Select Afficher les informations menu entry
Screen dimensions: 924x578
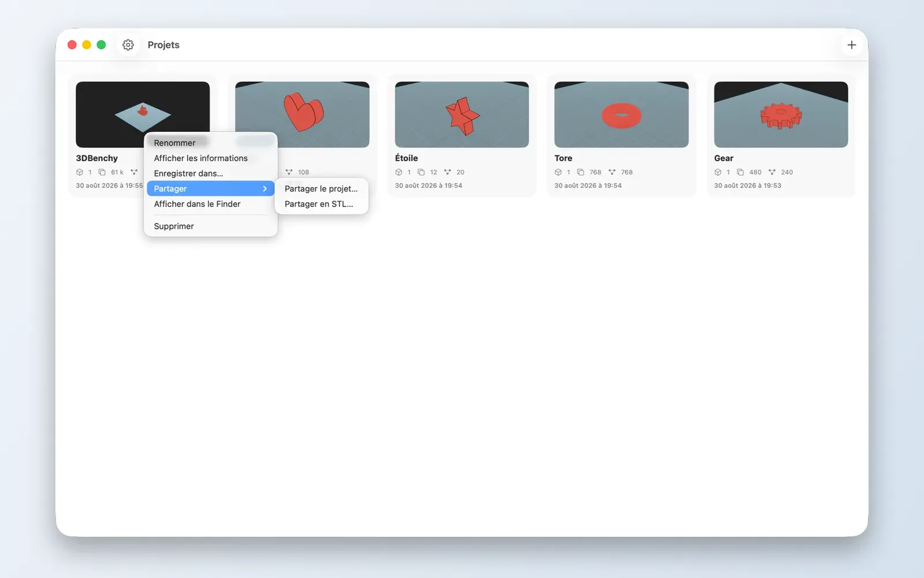click(210, 158)
